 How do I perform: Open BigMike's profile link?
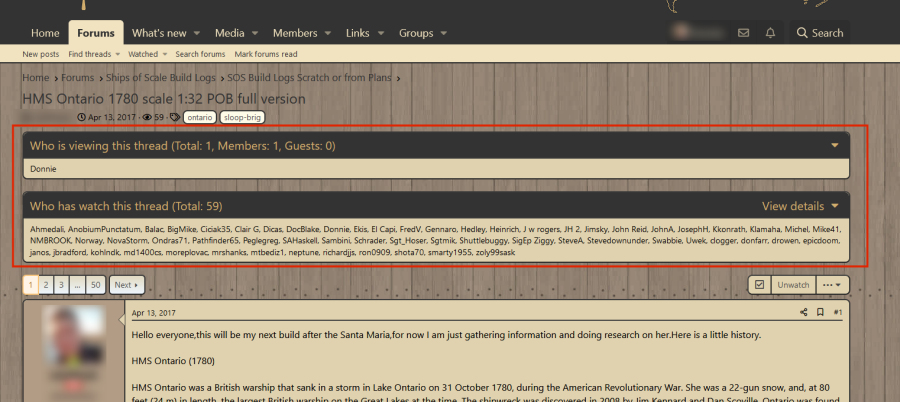click(181, 229)
